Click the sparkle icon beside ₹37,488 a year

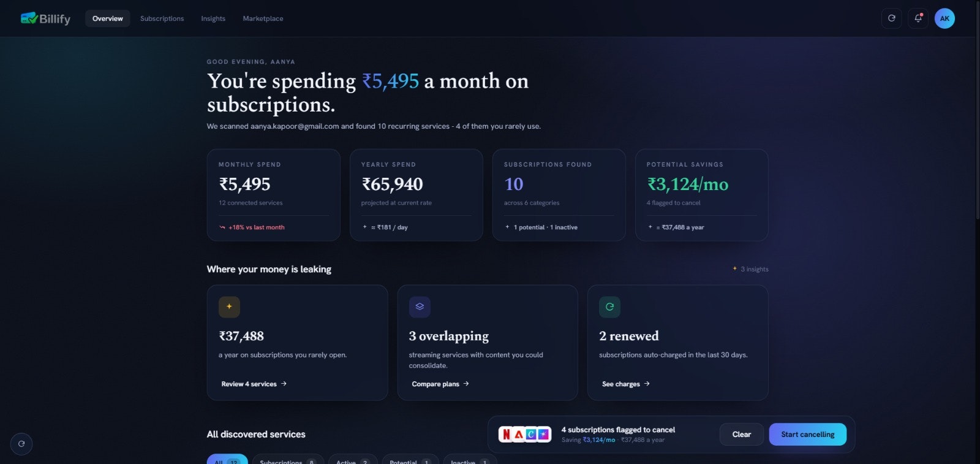click(x=650, y=227)
